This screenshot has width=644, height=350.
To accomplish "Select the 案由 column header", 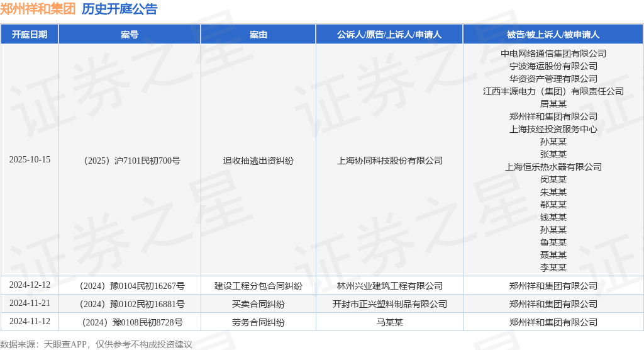I will [x=258, y=35].
